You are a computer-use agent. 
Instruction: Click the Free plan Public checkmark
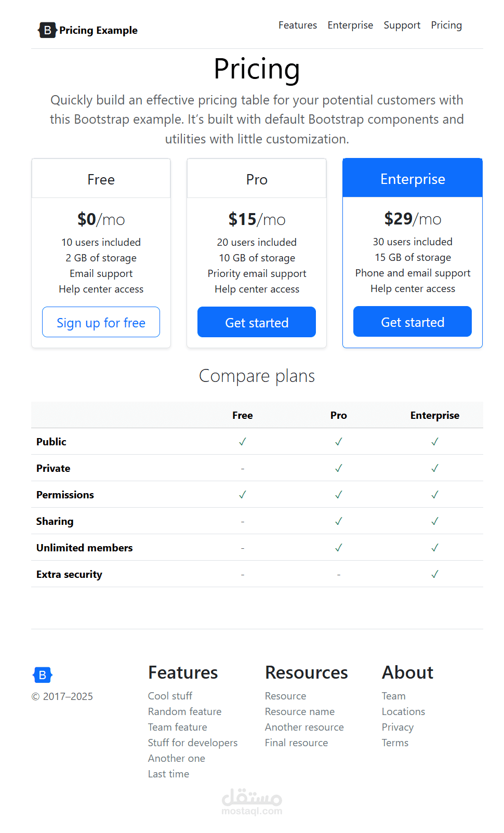[x=242, y=442]
